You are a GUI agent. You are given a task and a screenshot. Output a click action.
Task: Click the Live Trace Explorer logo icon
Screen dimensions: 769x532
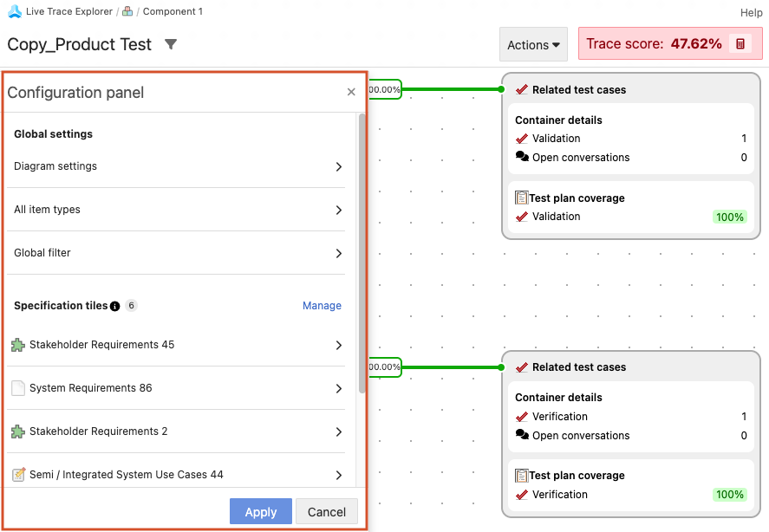tap(13, 12)
